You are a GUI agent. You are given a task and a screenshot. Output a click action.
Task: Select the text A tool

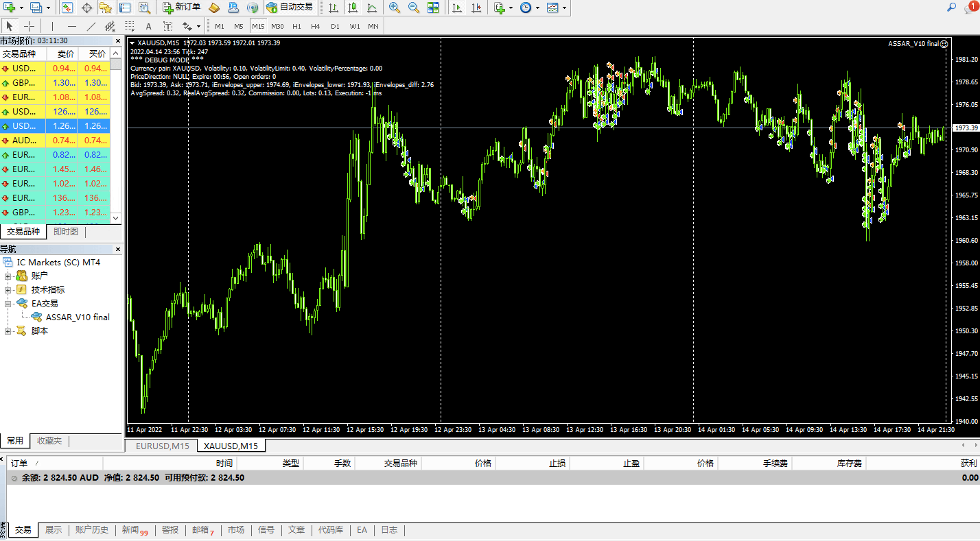tap(148, 26)
